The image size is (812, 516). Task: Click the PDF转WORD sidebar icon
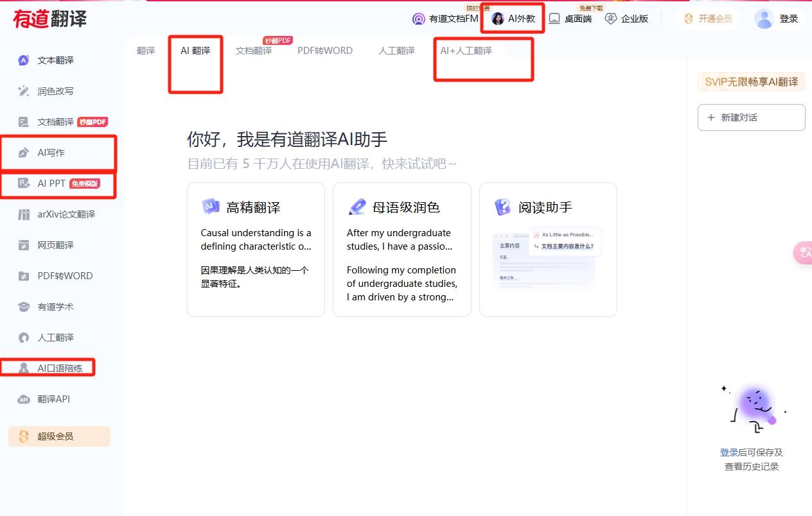(x=24, y=276)
